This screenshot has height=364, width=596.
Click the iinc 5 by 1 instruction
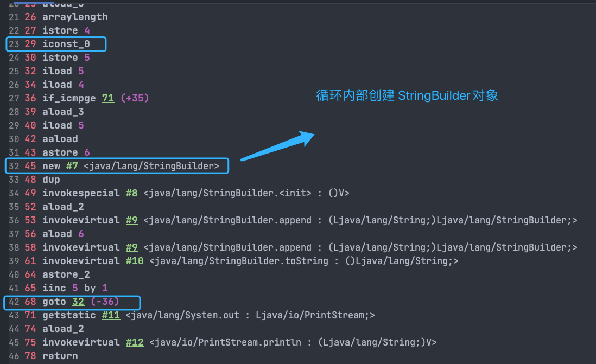tap(75, 288)
